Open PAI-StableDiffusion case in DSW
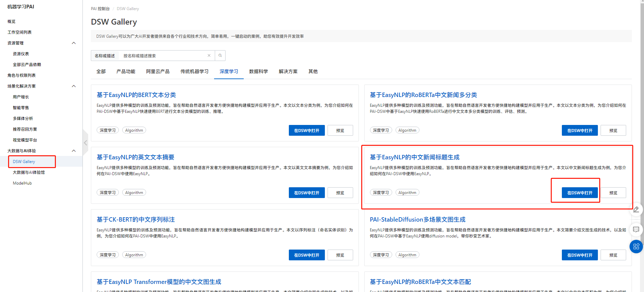644x292 pixels. 580,255
